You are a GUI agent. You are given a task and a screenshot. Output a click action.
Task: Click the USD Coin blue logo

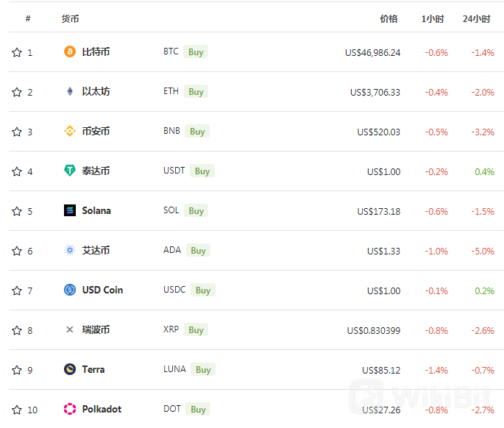(x=70, y=290)
